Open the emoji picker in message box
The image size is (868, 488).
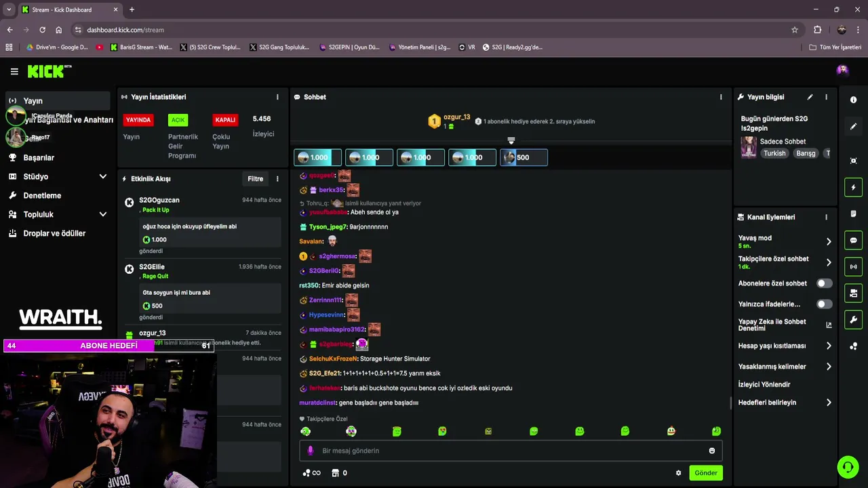[x=711, y=451]
